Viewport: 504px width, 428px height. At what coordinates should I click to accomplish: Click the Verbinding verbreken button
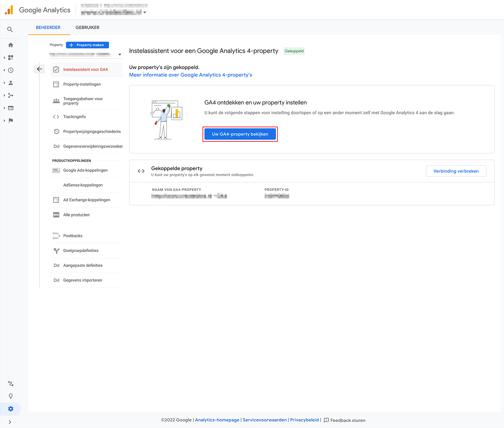click(456, 171)
